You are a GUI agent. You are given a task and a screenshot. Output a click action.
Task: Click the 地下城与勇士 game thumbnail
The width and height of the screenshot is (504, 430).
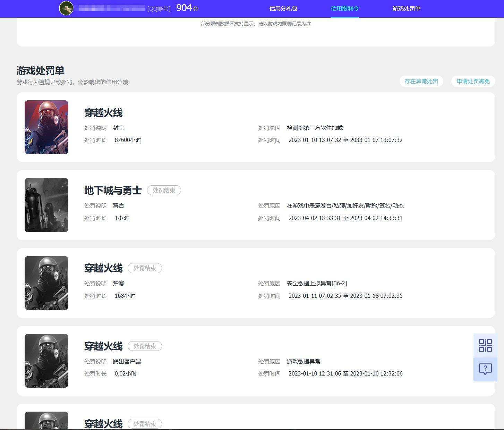click(x=46, y=205)
